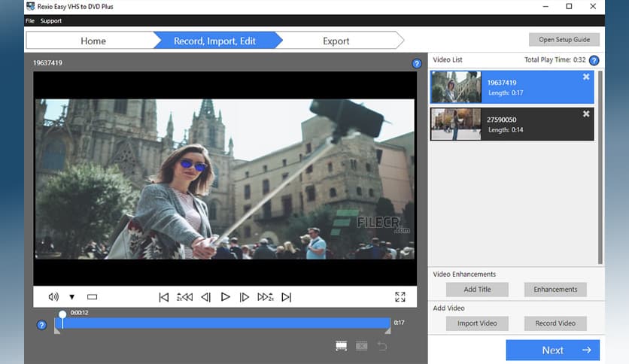
Task: Open the volume dropdown arrow
Action: click(x=71, y=297)
